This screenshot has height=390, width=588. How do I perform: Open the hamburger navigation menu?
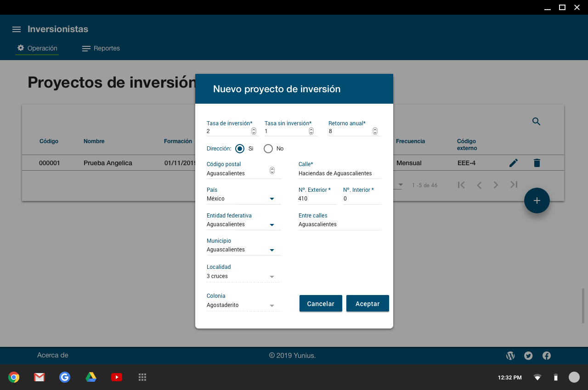point(17,29)
